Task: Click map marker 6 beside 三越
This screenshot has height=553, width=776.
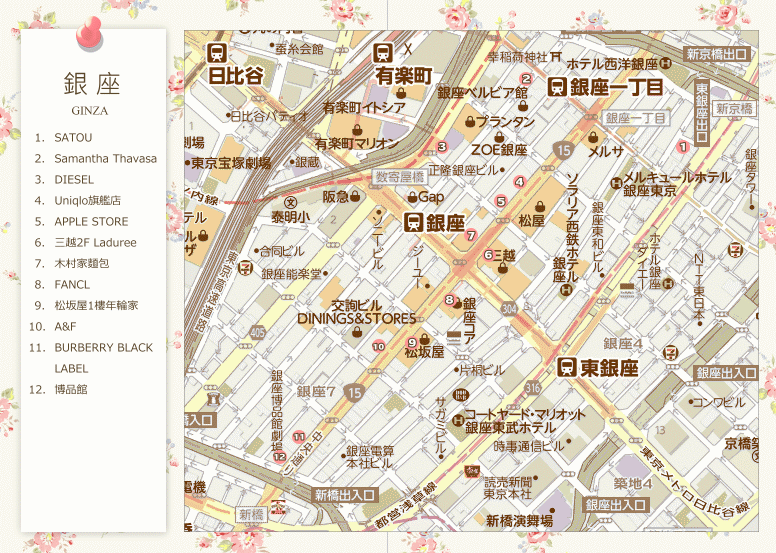Action: click(x=489, y=255)
